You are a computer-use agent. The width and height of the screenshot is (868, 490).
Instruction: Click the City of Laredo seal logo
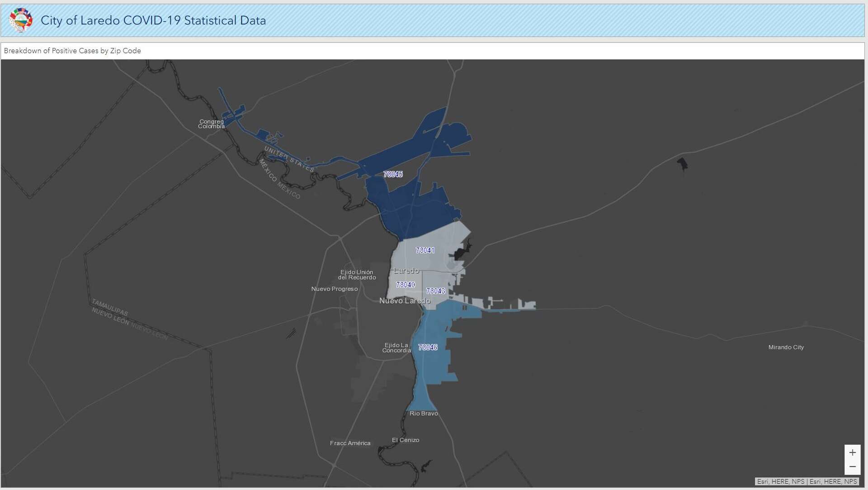coord(21,20)
